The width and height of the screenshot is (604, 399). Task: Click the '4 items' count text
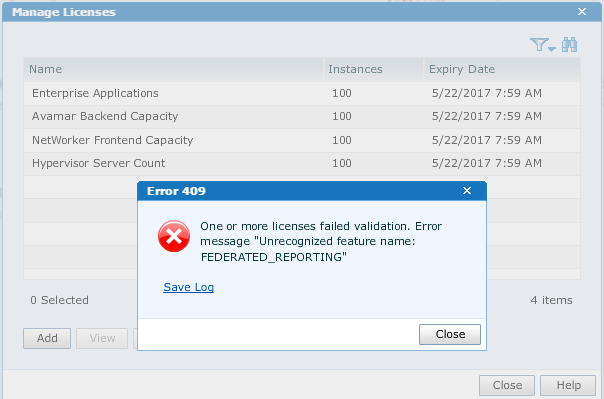[551, 300]
